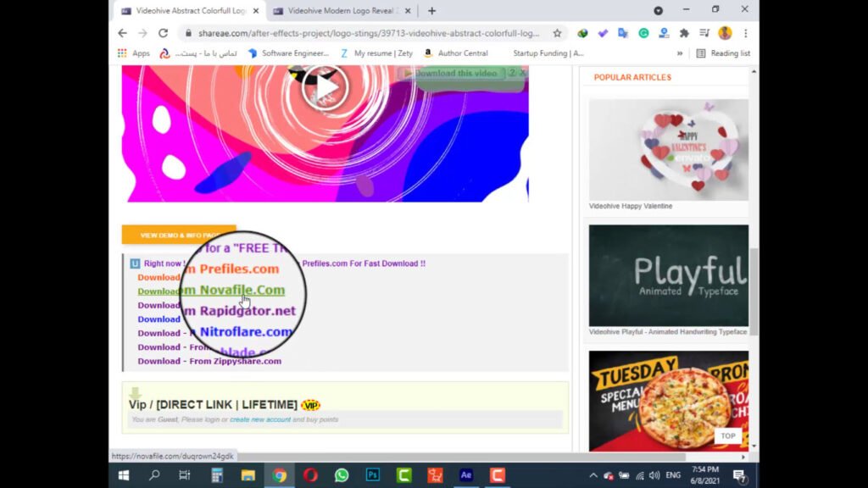Viewport: 868px width, 488px height.
Task: Open the Playful Animated Typeface thumbnail
Action: 669,275
